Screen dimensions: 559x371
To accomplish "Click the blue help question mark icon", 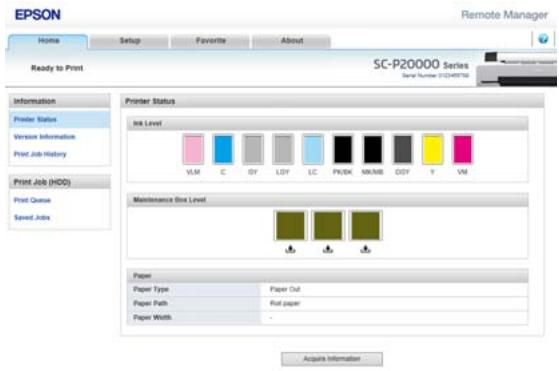I will [543, 39].
